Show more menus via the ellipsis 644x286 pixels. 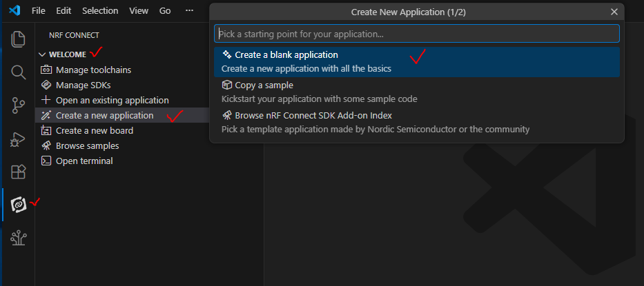[189, 10]
